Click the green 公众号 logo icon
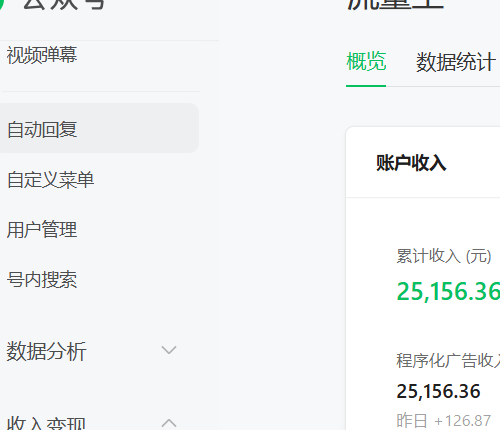The image size is (500, 430). [1, 3]
